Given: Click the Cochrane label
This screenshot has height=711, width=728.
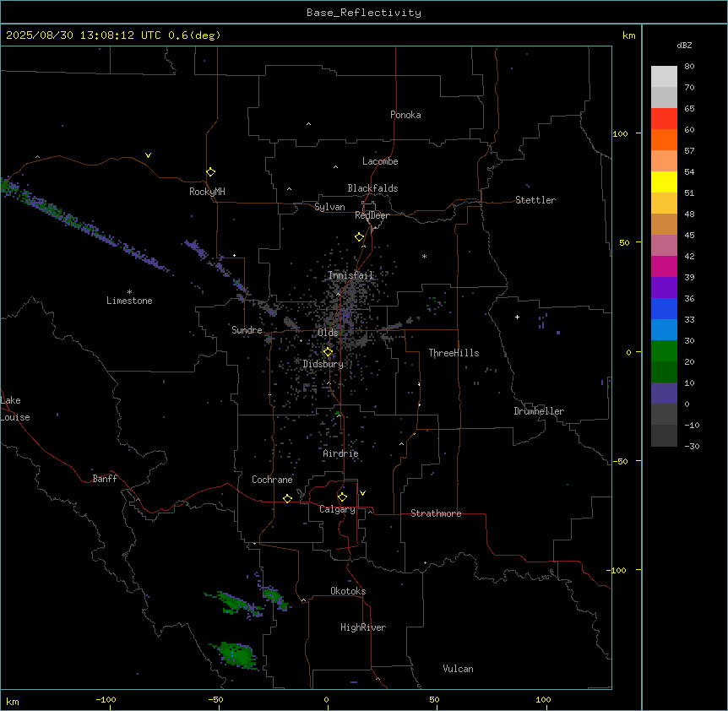Looking at the screenshot, I should pyautogui.click(x=272, y=480).
